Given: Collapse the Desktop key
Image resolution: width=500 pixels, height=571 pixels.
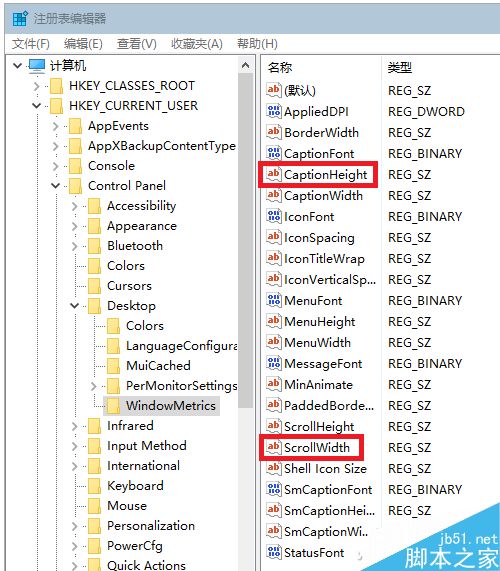Looking at the screenshot, I should 74,306.
